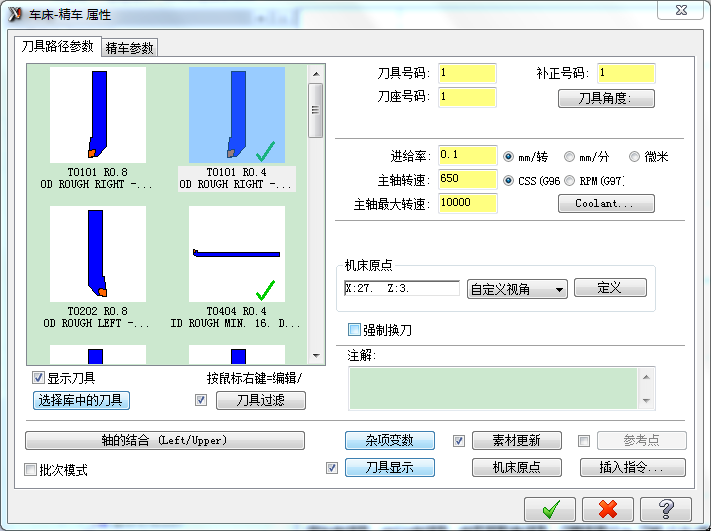Screen dimensions: 711x531
Task: Select mm/分 feed rate unit
Action: coord(570,157)
